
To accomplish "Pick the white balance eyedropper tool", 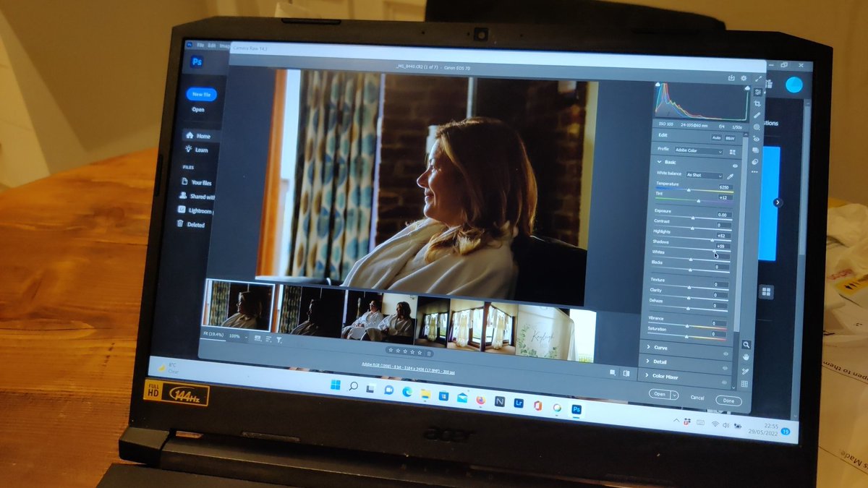I will click(731, 176).
